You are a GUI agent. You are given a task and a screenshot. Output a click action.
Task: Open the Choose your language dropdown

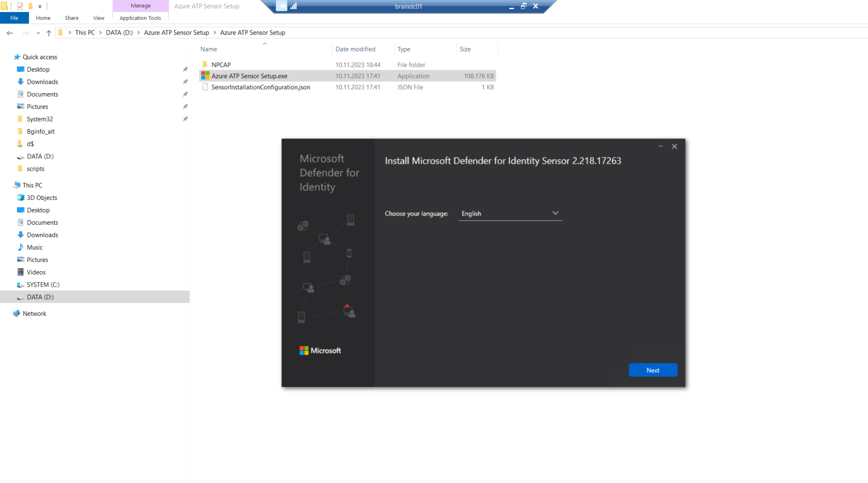(x=555, y=213)
